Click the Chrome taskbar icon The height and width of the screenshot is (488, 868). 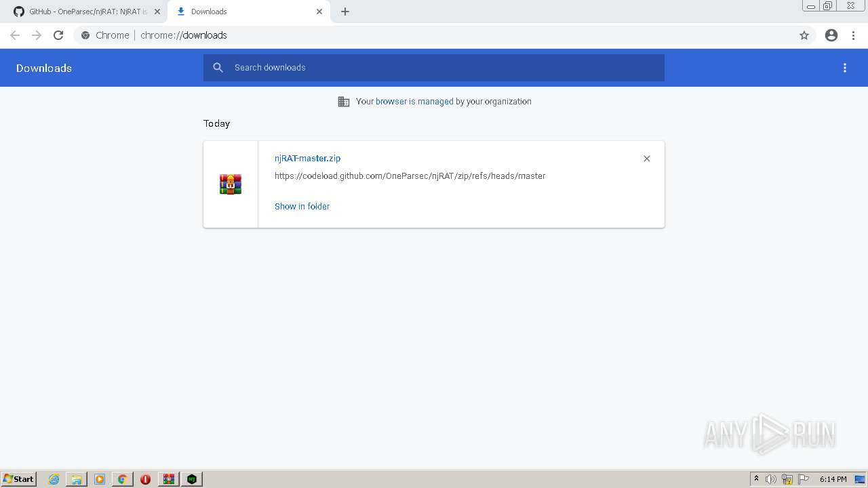[123, 479]
